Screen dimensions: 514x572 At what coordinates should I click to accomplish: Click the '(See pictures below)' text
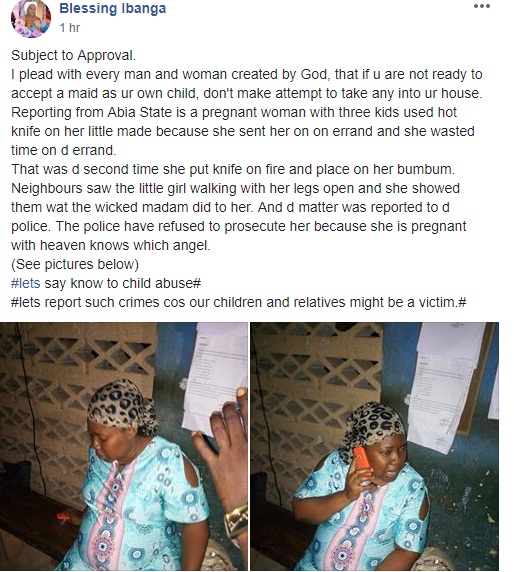75,264
